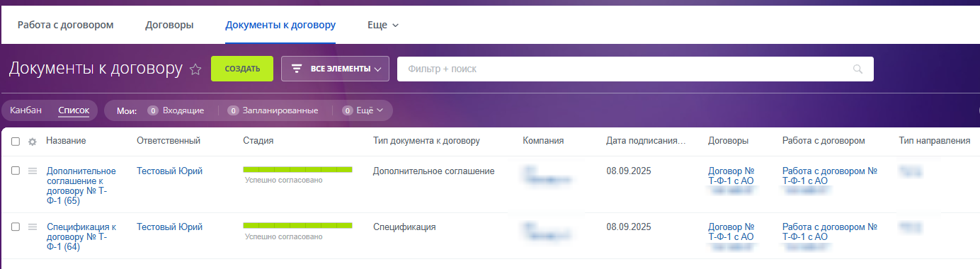Image resolution: width=980 pixels, height=269 pixels.
Task: Add Документы к договору page to favorites with the star icon
Action: (196, 69)
